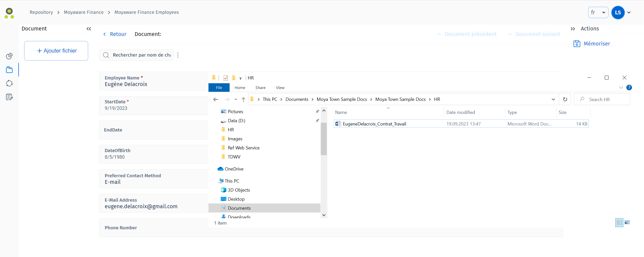
Task: Click the EndDate field
Action: tap(154, 130)
